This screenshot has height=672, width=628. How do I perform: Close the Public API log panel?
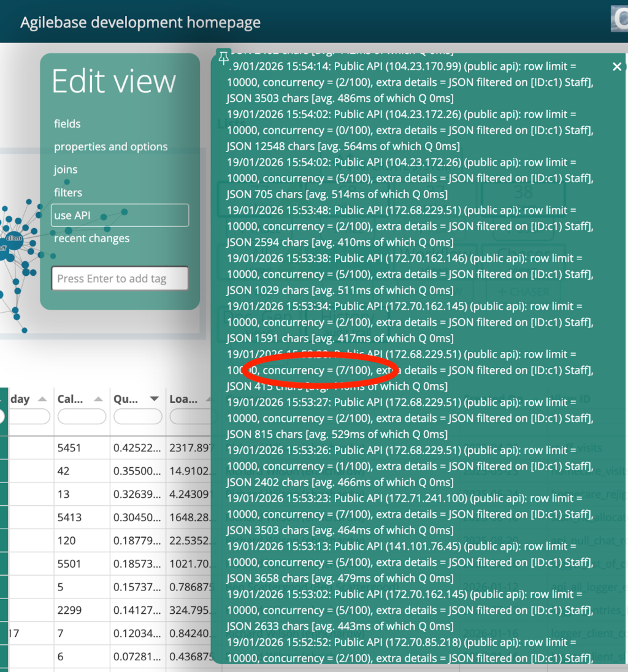tap(617, 66)
